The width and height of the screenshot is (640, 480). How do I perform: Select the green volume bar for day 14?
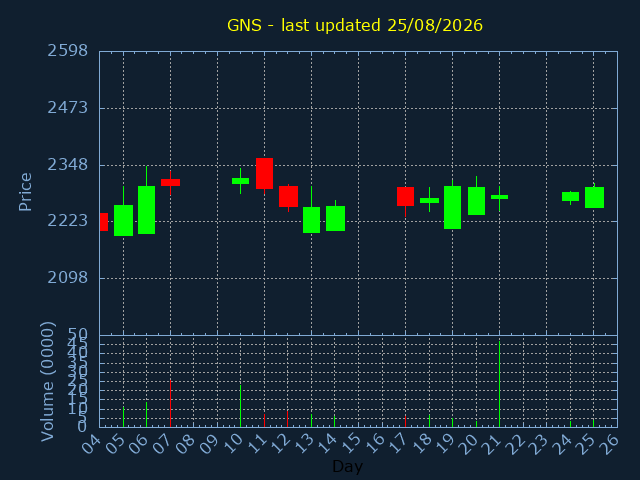pyautogui.click(x=335, y=421)
